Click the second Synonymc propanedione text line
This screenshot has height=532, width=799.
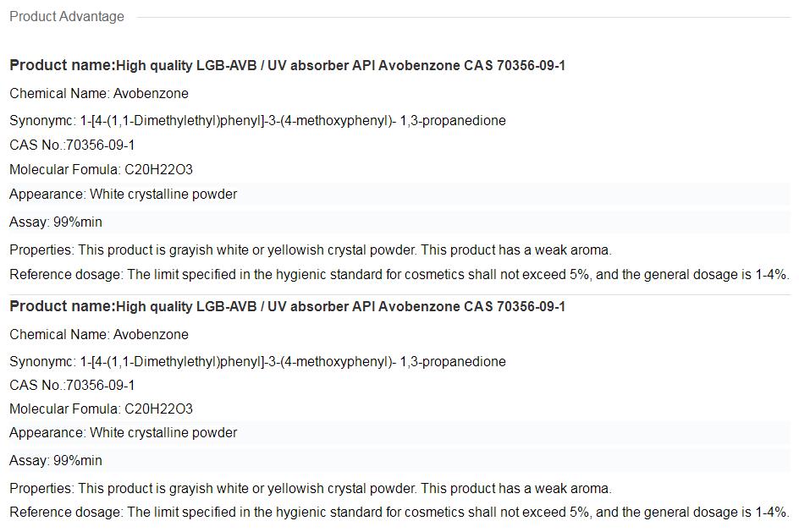pyautogui.click(x=257, y=361)
